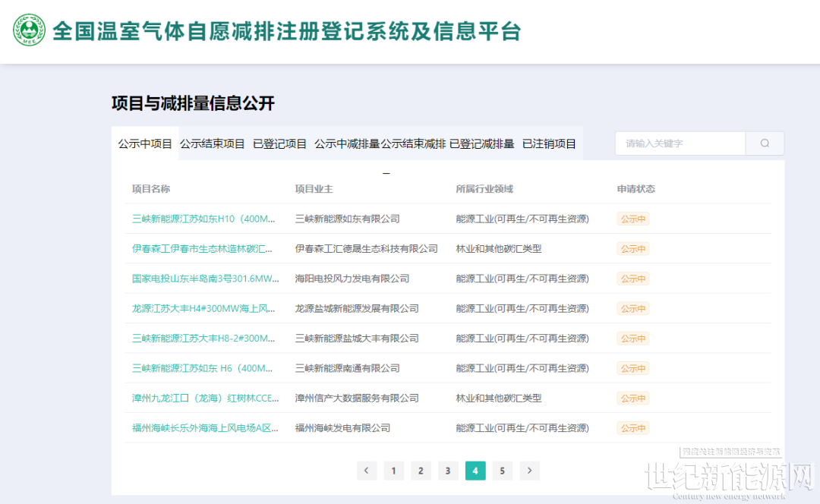
Task: Click 能源工业 sector in 福州海峡发电 row
Action: coord(522,427)
